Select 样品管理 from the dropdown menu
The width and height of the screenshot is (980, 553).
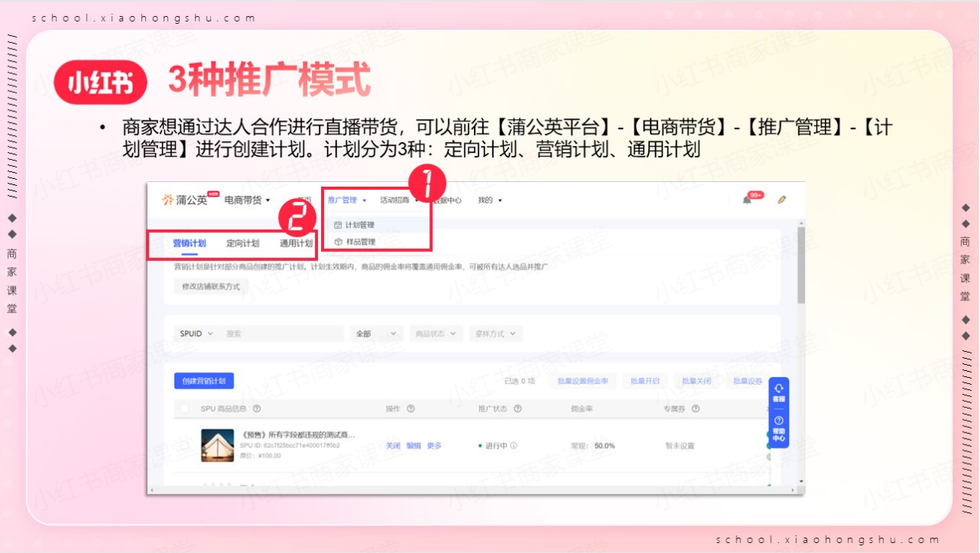[x=355, y=241]
